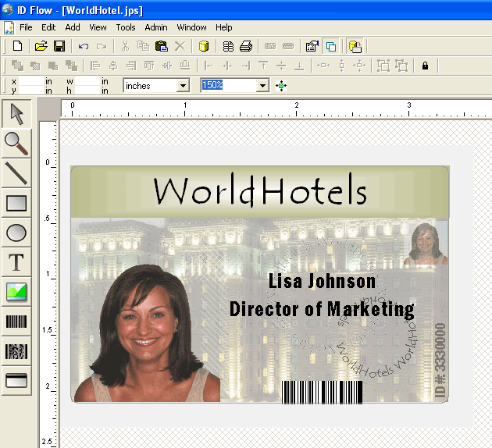Select the image insertion tool
The width and height of the screenshot is (492, 448).
16,292
